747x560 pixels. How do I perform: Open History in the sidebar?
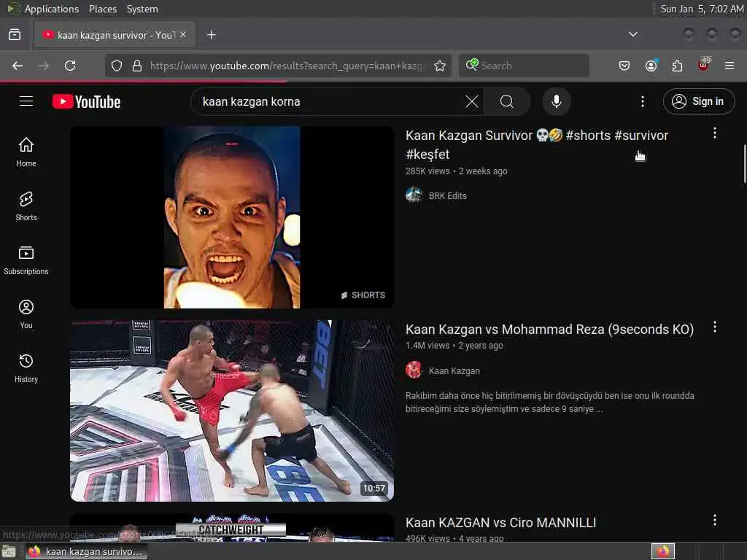point(26,368)
